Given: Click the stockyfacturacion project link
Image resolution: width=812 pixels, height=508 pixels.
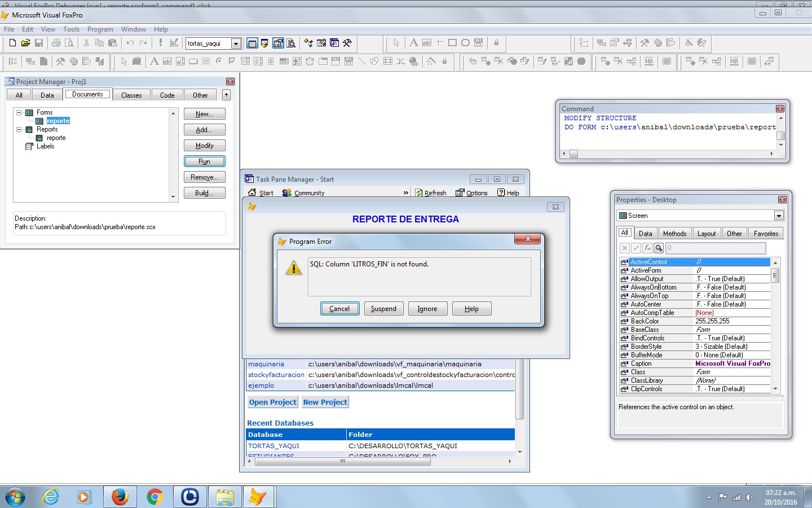Looking at the screenshot, I should click(x=276, y=375).
